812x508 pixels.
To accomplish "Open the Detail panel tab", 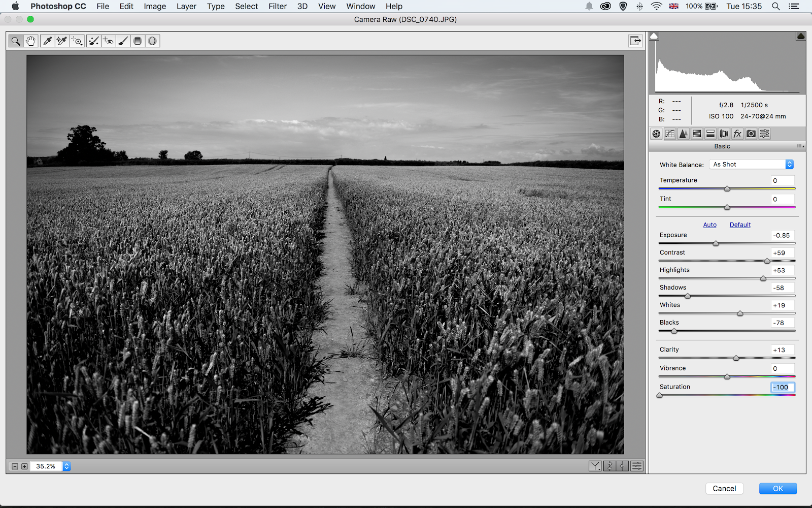I will click(x=684, y=134).
